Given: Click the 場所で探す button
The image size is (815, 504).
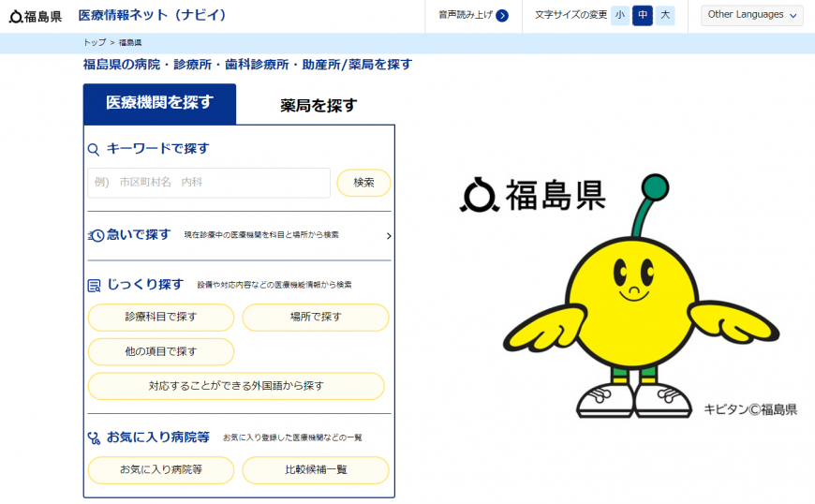Looking at the screenshot, I should 316,317.
